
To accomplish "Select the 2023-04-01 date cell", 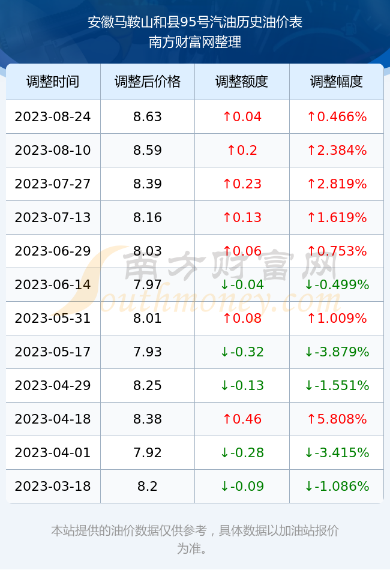I will click(x=53, y=452).
